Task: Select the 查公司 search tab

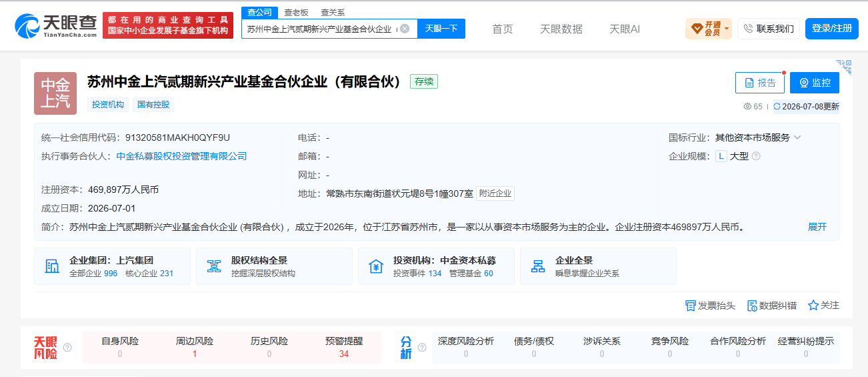Action: click(x=259, y=12)
